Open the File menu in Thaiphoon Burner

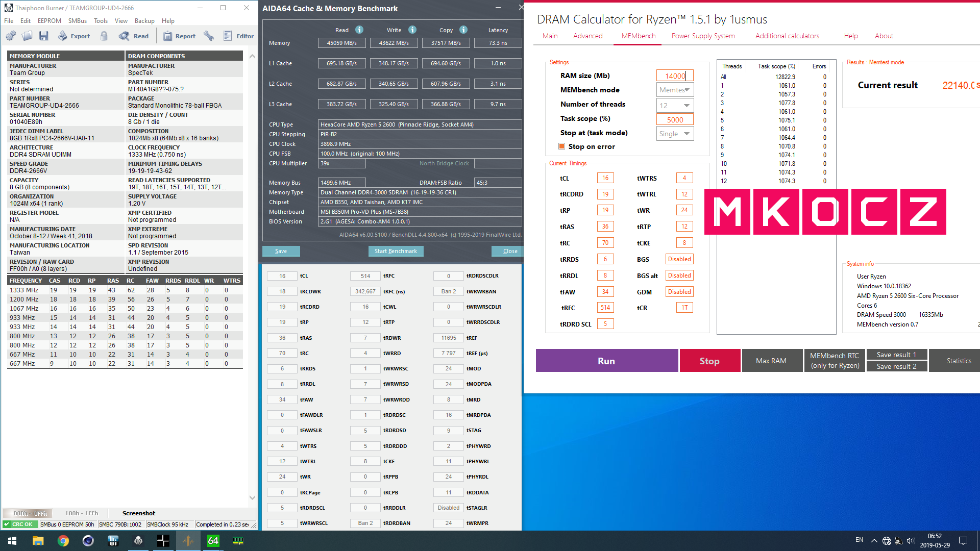click(9, 21)
